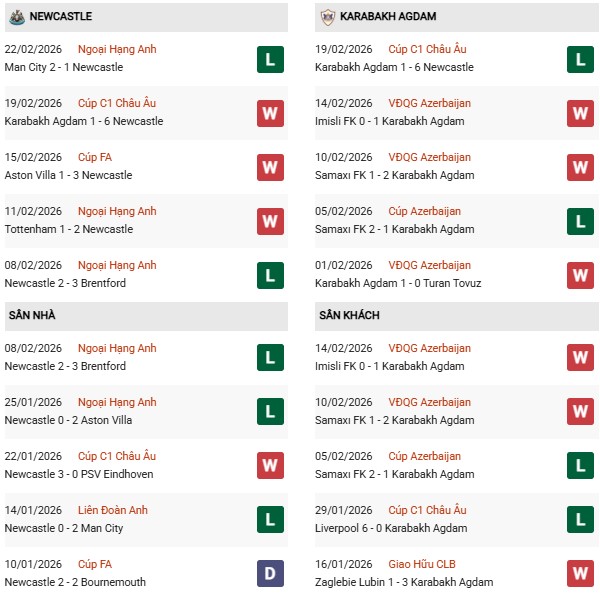Click the D badge for Newcastle 2-2 Bournemouth

(x=270, y=574)
